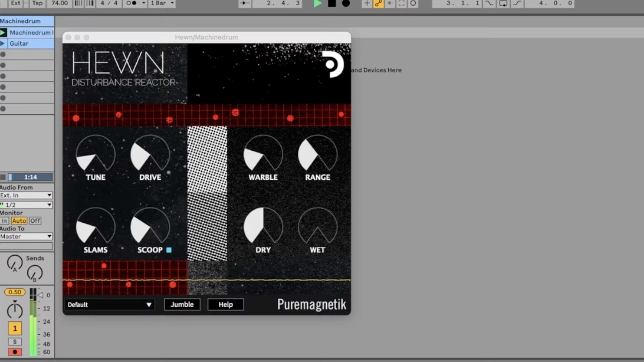Click the TUNE knob in Hewn
Image resolution: width=644 pixels, height=362 pixels.
point(96,154)
